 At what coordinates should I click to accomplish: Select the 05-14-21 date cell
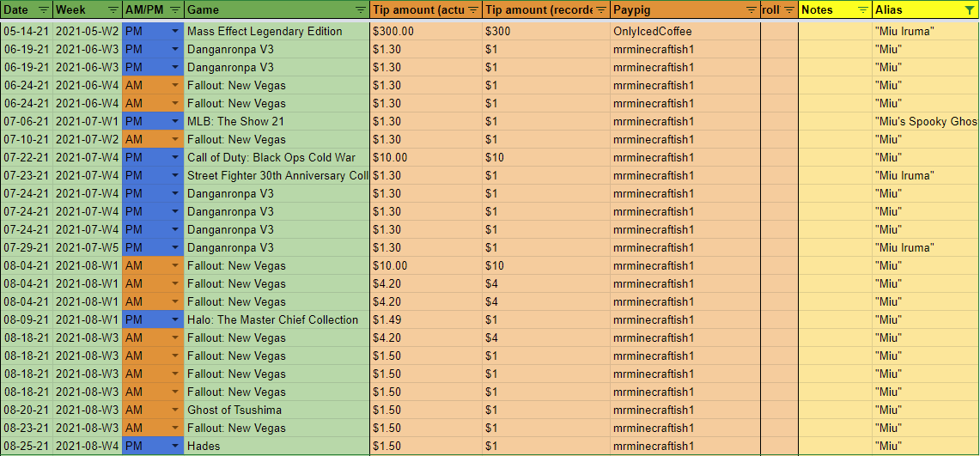click(x=27, y=31)
